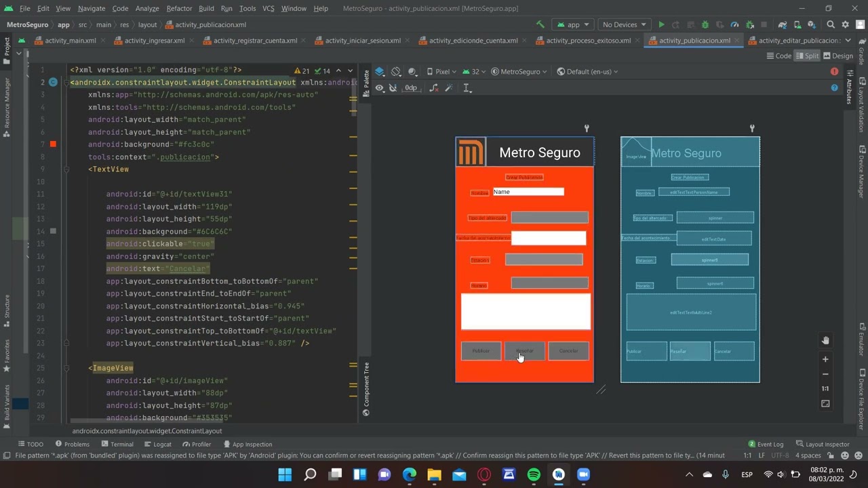868x488 pixels.
Task: Open App Inspection tool window
Action: (x=248, y=445)
